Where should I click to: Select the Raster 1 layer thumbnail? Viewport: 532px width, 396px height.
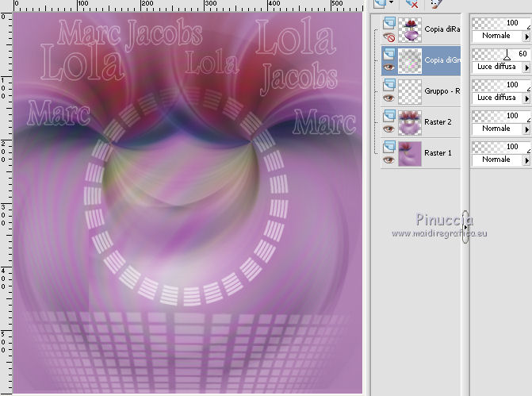click(x=410, y=154)
